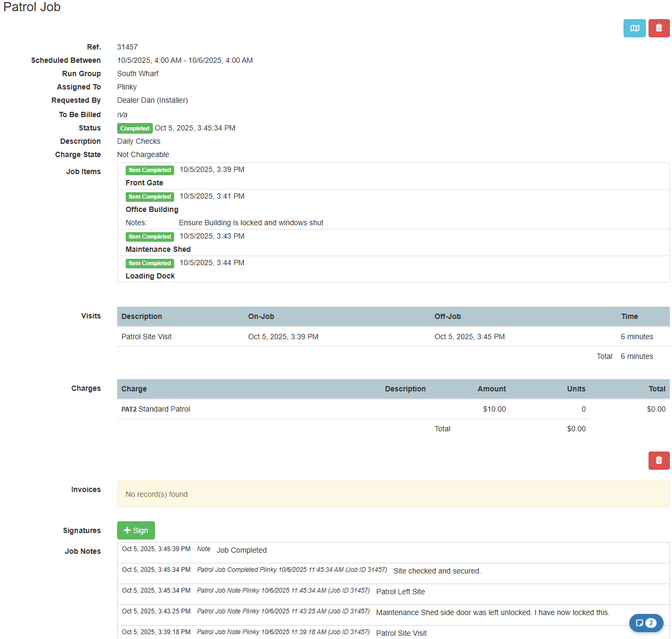The height and width of the screenshot is (639, 672).
Task: Click the On-Job column header
Action: (261, 316)
